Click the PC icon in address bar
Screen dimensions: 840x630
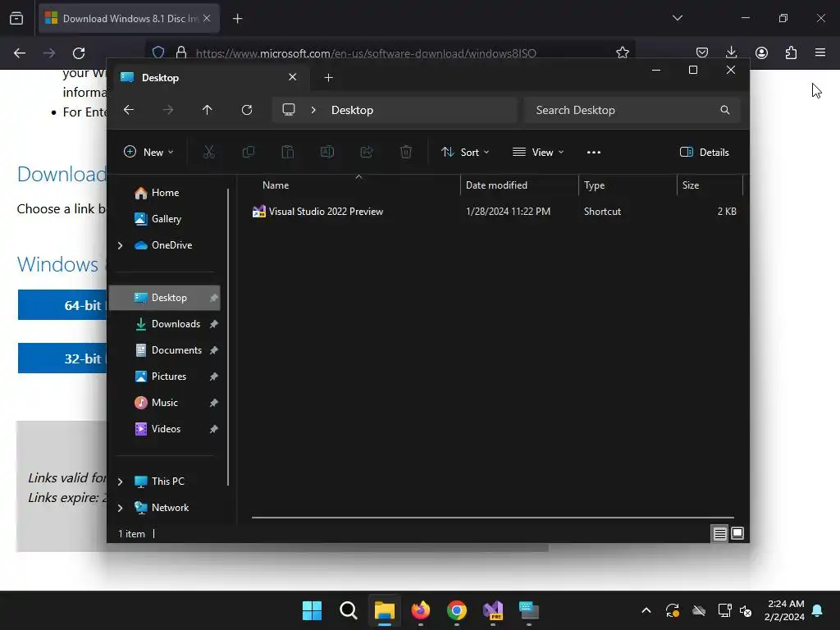coord(289,110)
